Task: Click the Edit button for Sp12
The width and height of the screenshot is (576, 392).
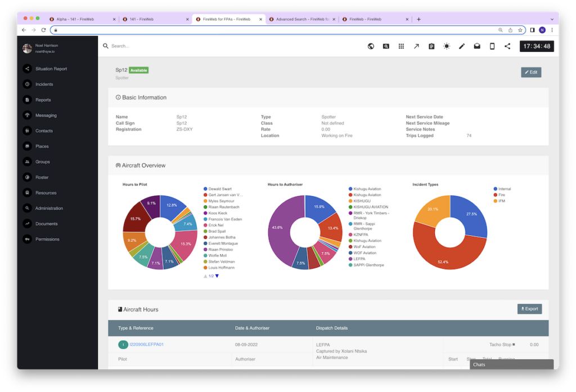Action: tap(531, 72)
